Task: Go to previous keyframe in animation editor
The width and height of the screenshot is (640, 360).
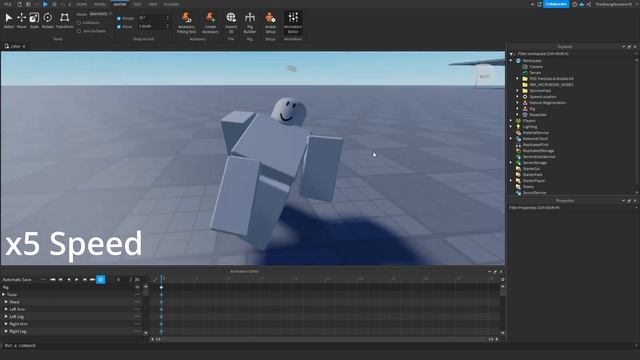Action: tap(61, 280)
